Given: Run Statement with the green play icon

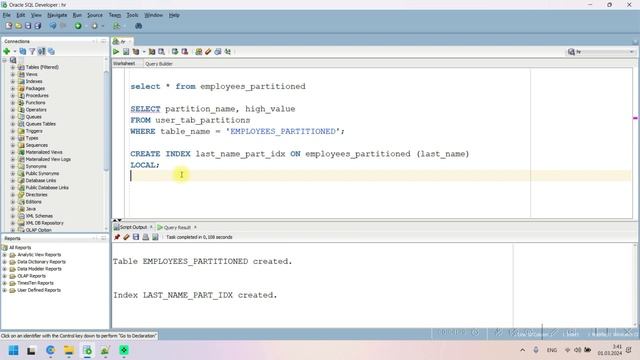Looking at the screenshot, I should click(116, 52).
